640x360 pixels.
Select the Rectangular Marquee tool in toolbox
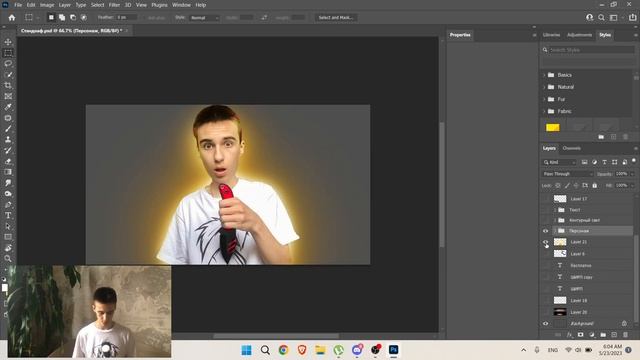pos(8,53)
